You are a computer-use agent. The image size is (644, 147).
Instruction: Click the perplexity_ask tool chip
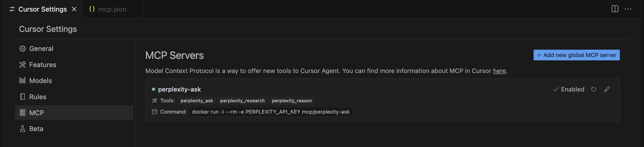(197, 101)
